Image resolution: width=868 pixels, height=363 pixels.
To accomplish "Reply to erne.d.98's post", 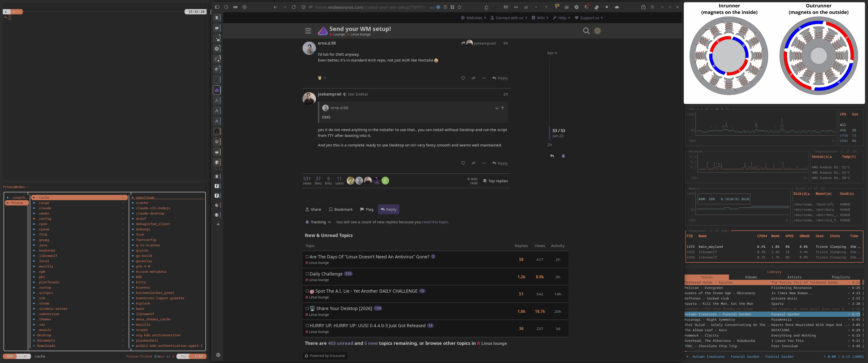I will (500, 78).
